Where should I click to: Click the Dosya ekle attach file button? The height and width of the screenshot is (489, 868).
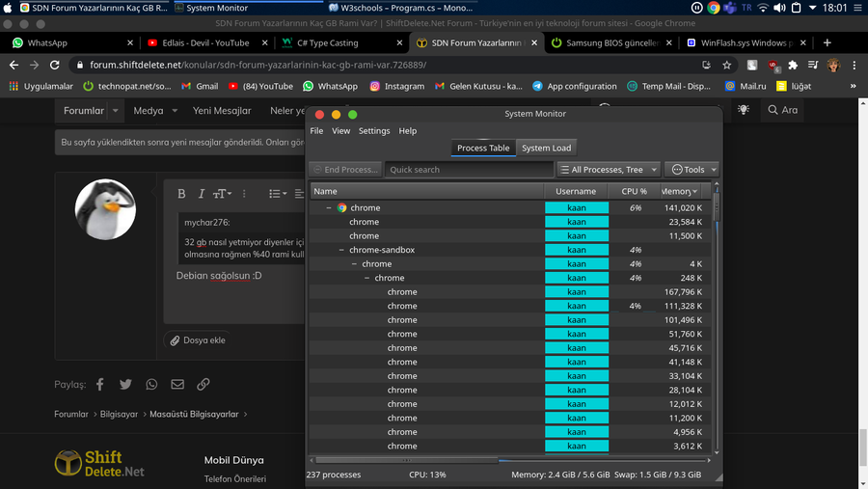click(198, 340)
